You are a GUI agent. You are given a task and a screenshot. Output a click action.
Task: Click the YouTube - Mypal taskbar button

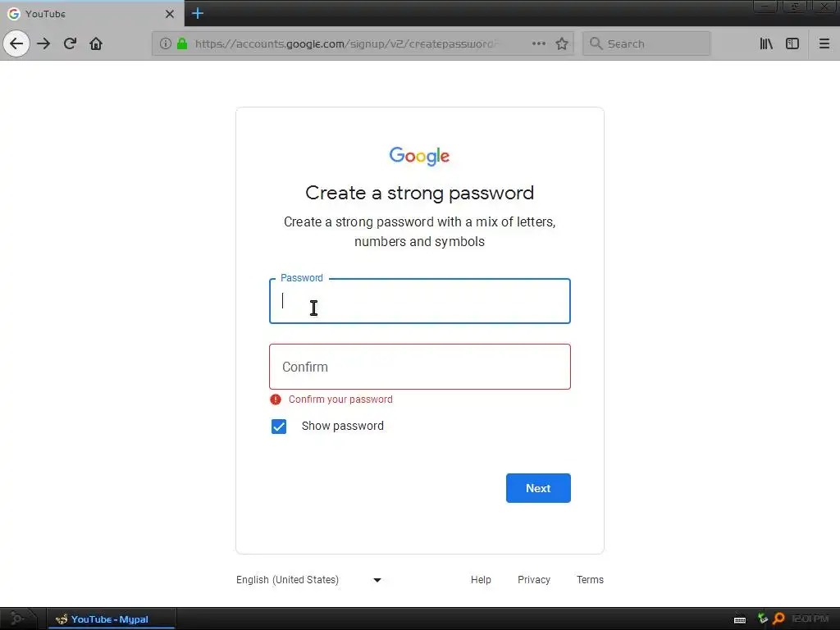(x=112, y=619)
